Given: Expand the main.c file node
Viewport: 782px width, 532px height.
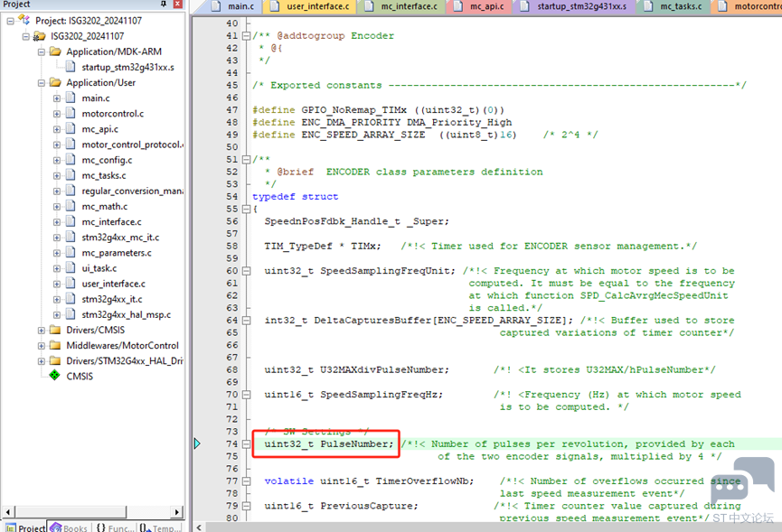Looking at the screenshot, I should pos(57,98).
